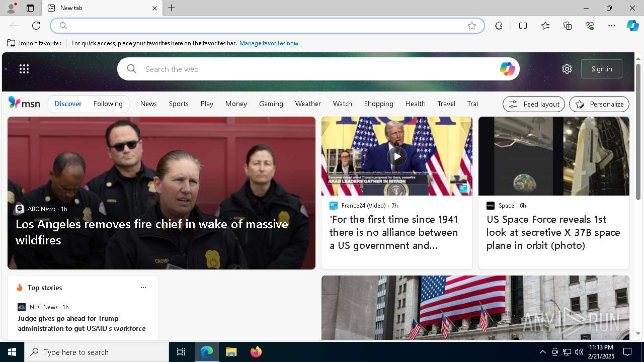Click the page vertical scrollbar thumb
644x362 pixels.
(x=638, y=132)
